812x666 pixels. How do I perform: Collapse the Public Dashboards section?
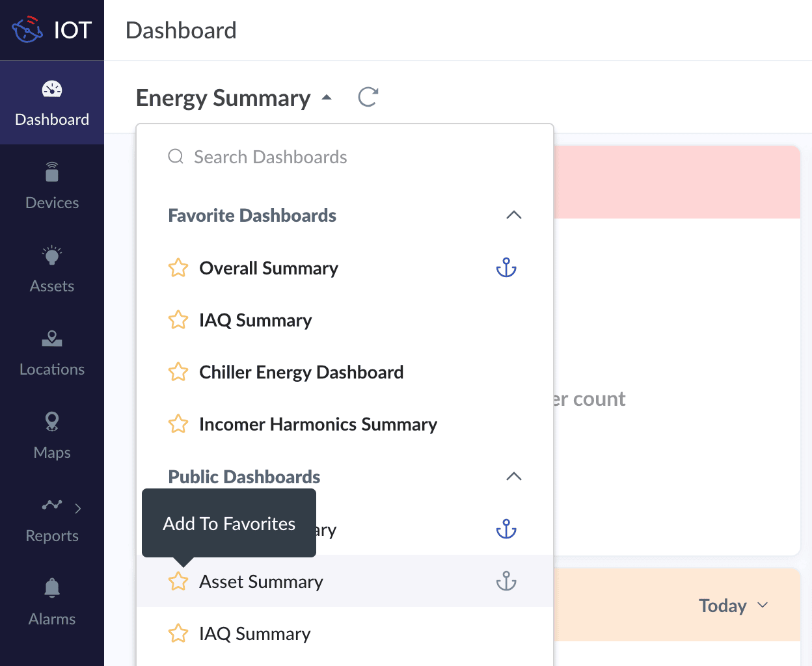pos(514,477)
